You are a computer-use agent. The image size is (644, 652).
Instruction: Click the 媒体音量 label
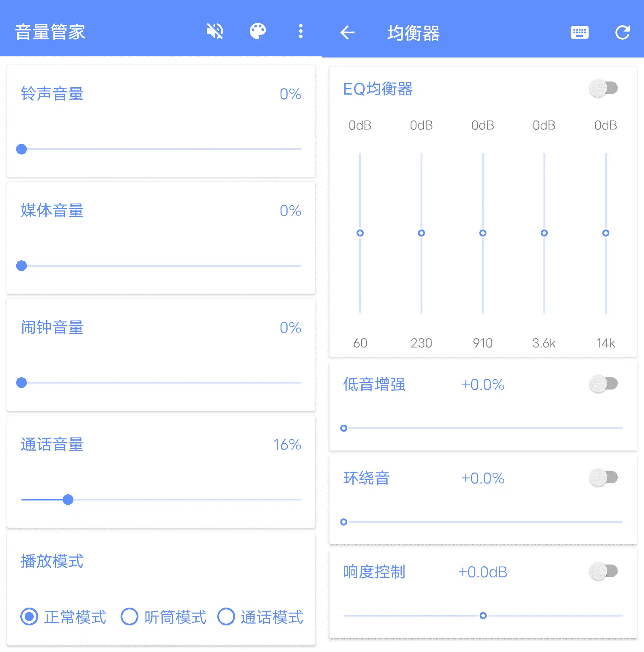point(52,210)
